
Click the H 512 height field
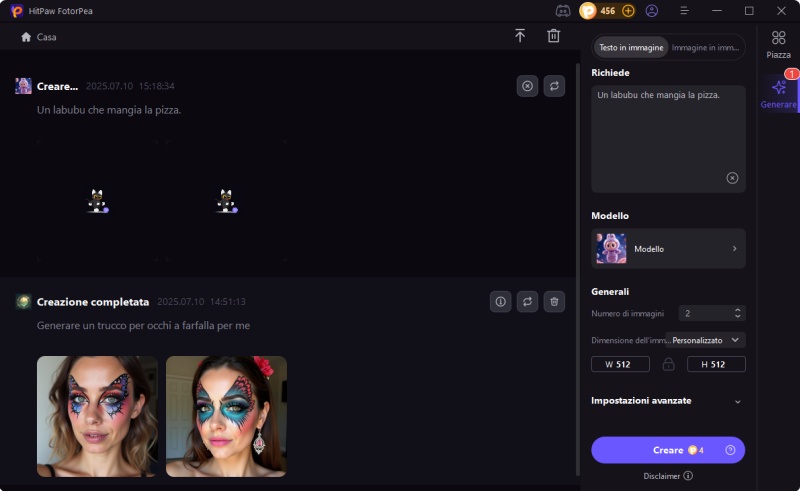tap(716, 364)
